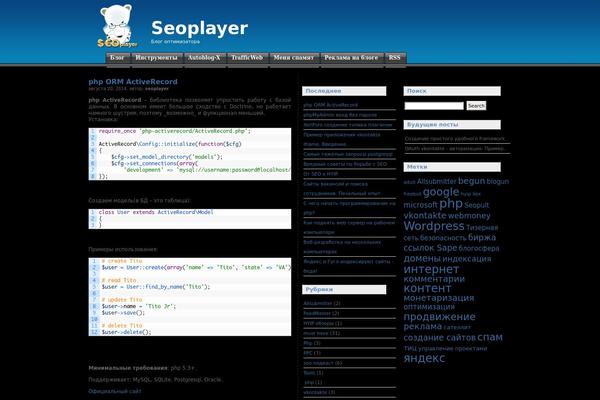This screenshot has height=400, width=600.
Task: Select the монетаризация tag
Action: tap(439, 298)
